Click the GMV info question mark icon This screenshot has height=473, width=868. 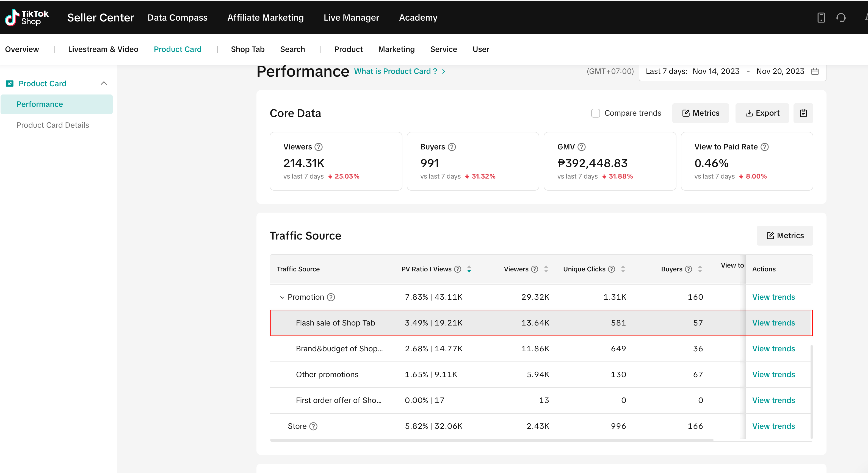pyautogui.click(x=582, y=147)
